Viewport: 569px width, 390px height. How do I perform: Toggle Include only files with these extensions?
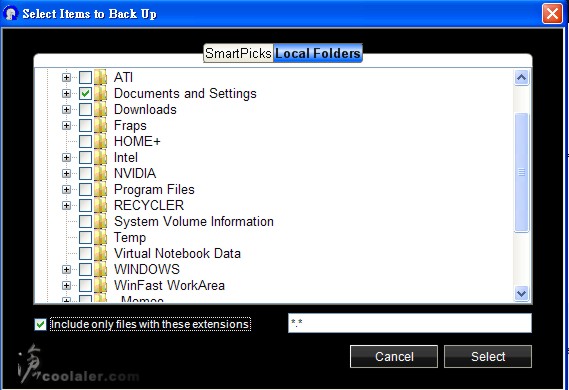(40, 324)
